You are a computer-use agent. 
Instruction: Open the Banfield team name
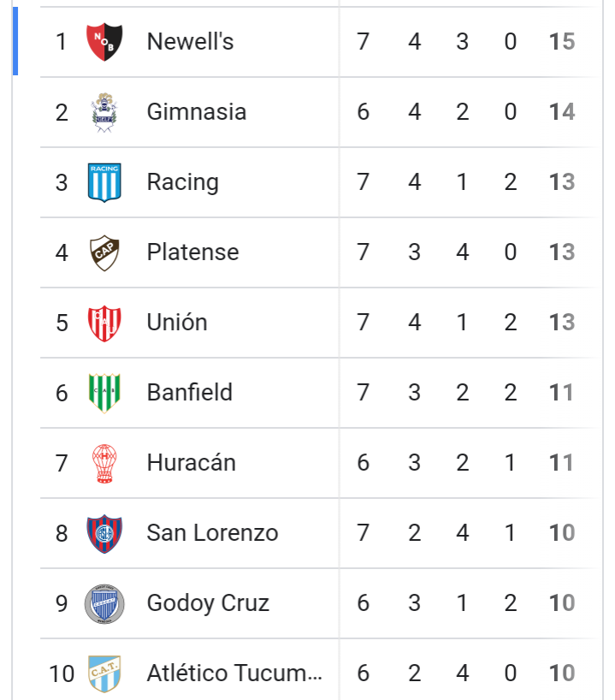point(190,393)
